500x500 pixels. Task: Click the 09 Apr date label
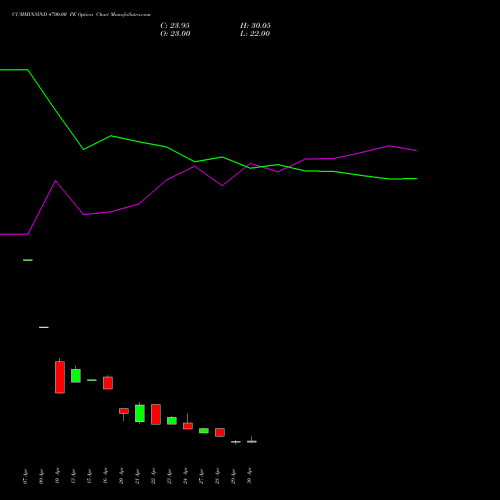(x=41, y=477)
